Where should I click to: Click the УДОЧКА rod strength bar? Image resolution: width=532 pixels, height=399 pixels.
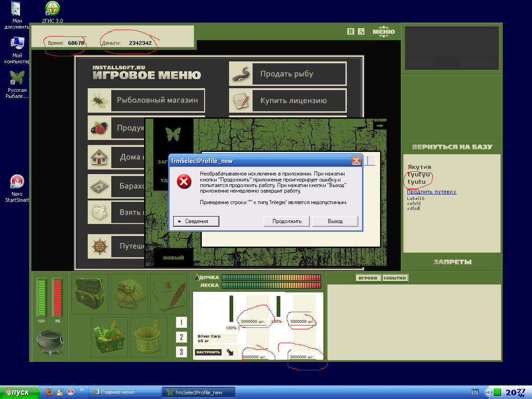(271, 278)
